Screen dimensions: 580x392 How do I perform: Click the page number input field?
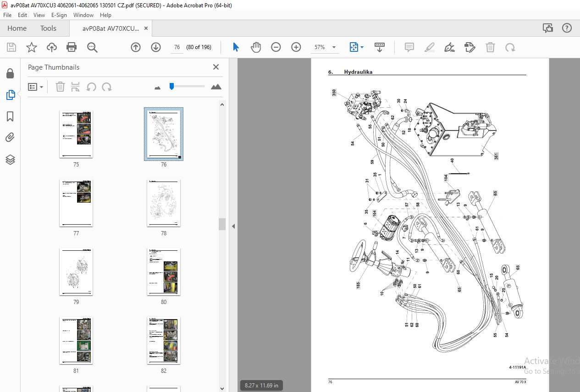click(x=177, y=47)
